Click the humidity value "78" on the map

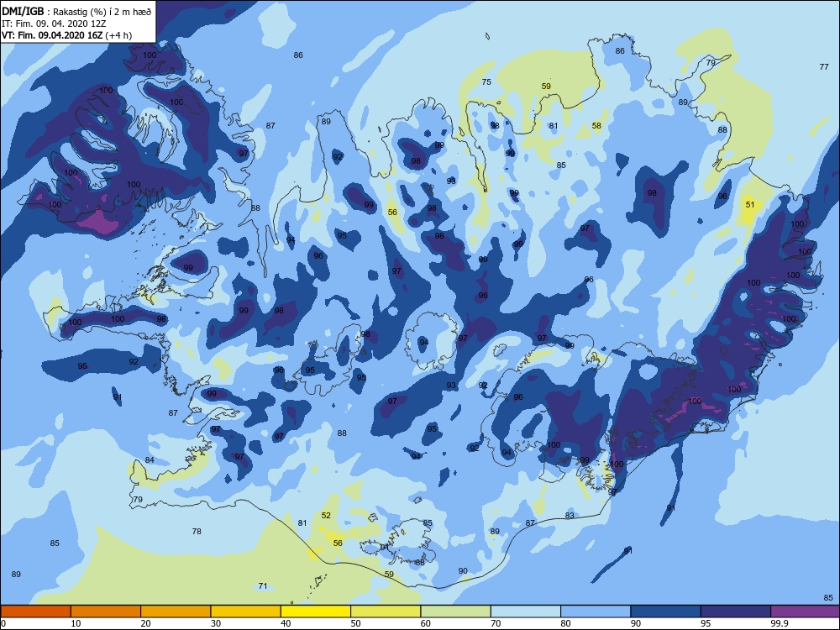197,532
